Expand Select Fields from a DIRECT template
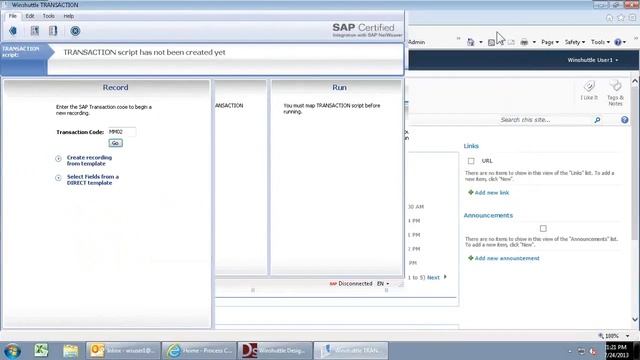The width and height of the screenshot is (640, 360). (58, 178)
